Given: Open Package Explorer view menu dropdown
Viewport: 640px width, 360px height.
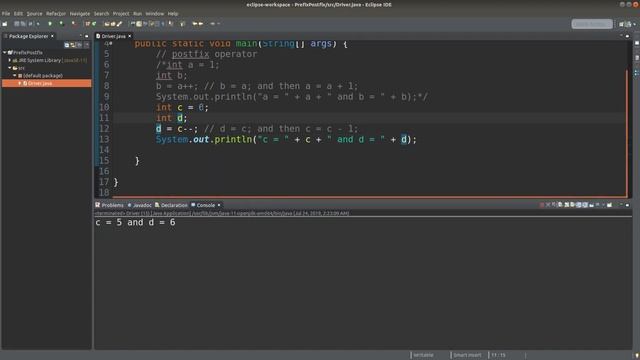Looking at the screenshot, I should coord(87,44).
